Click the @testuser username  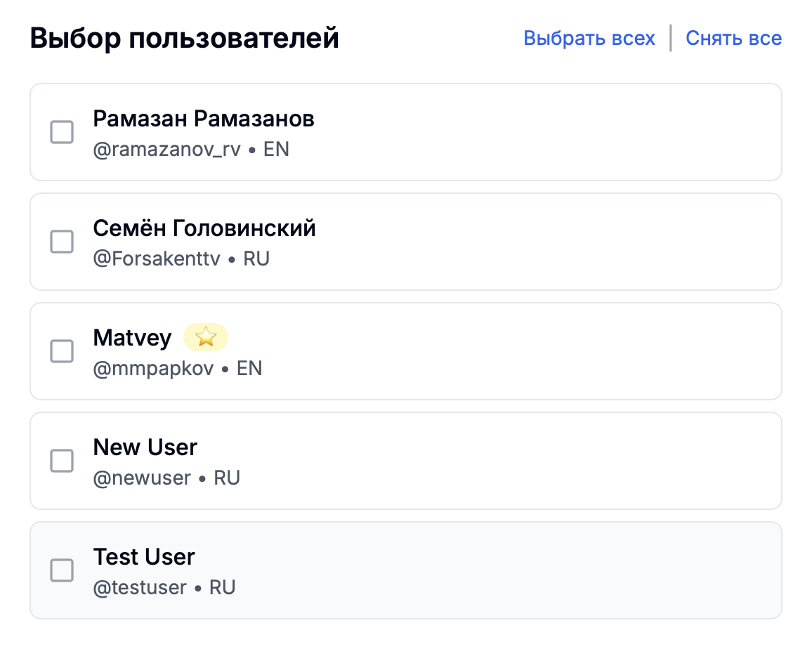click(x=140, y=588)
